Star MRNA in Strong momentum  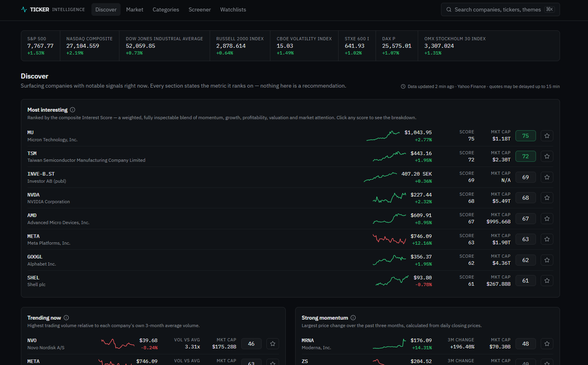(547, 344)
